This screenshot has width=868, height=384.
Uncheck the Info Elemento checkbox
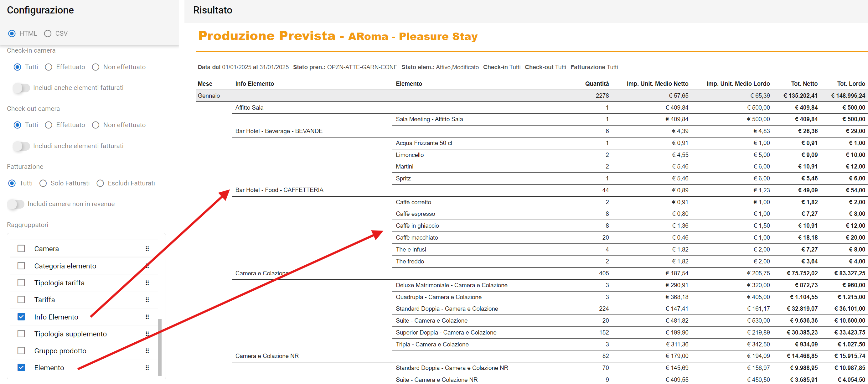pyautogui.click(x=21, y=317)
